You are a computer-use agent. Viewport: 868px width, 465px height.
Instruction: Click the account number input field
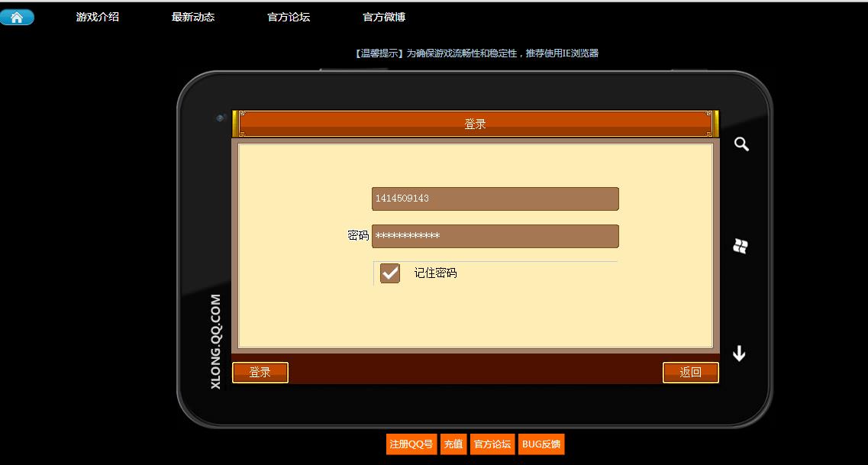coord(495,199)
